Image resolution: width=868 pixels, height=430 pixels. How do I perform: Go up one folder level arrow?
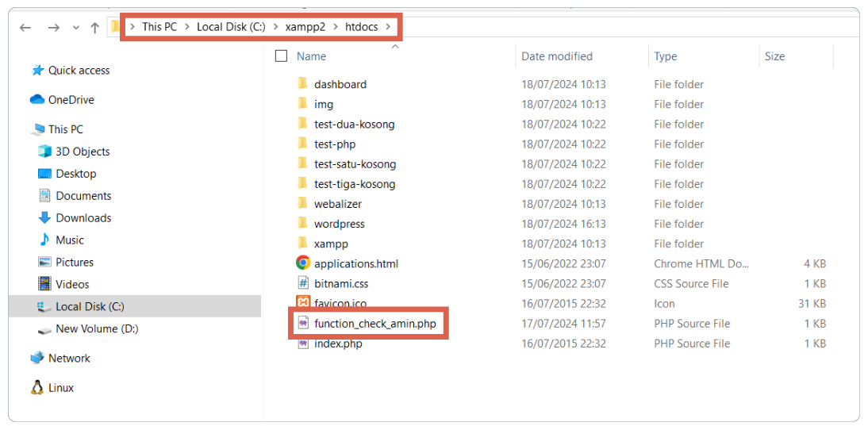pyautogui.click(x=94, y=27)
